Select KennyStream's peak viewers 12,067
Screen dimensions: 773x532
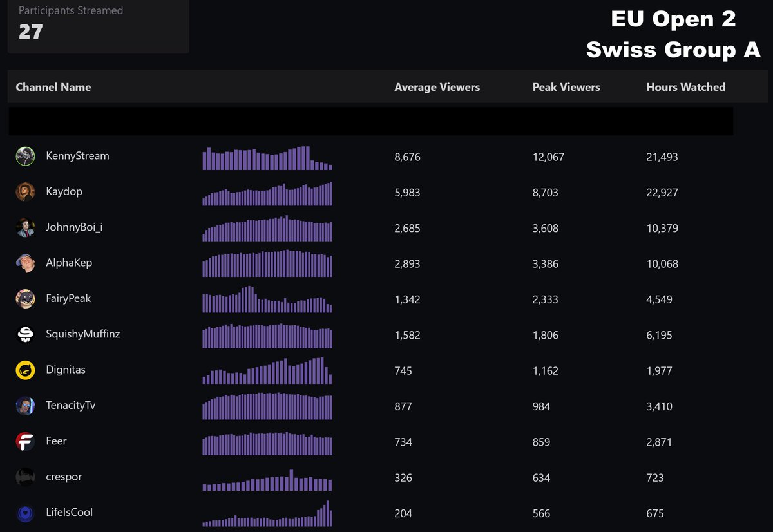tap(548, 157)
